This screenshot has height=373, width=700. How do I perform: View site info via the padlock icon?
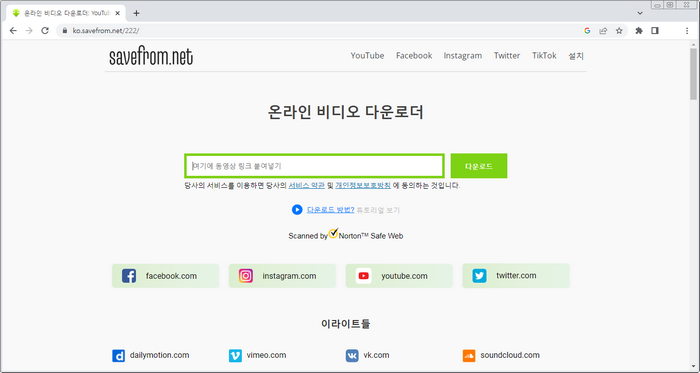point(64,31)
